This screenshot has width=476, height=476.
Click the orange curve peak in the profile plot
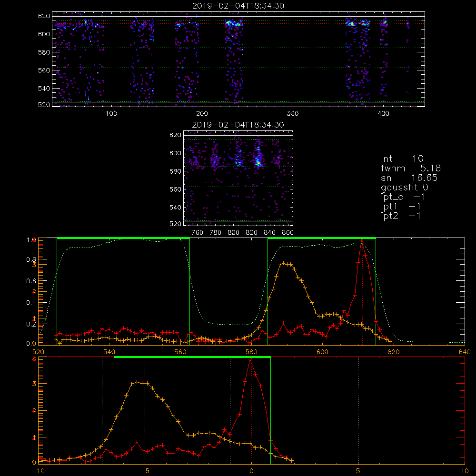pos(284,263)
